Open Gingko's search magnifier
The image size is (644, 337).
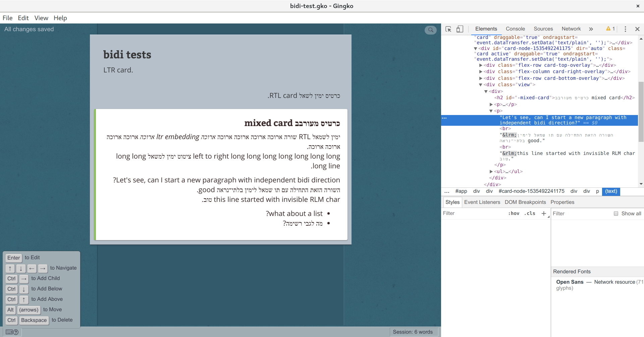point(430,30)
